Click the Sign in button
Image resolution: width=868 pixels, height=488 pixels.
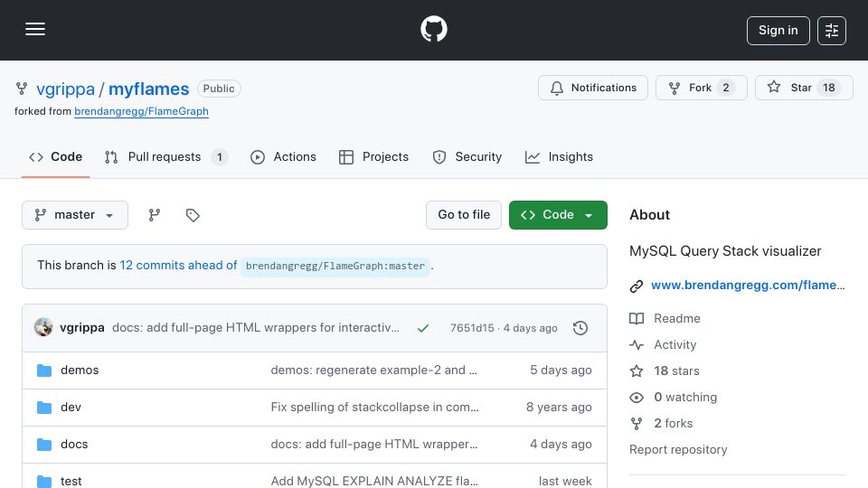[778, 31]
